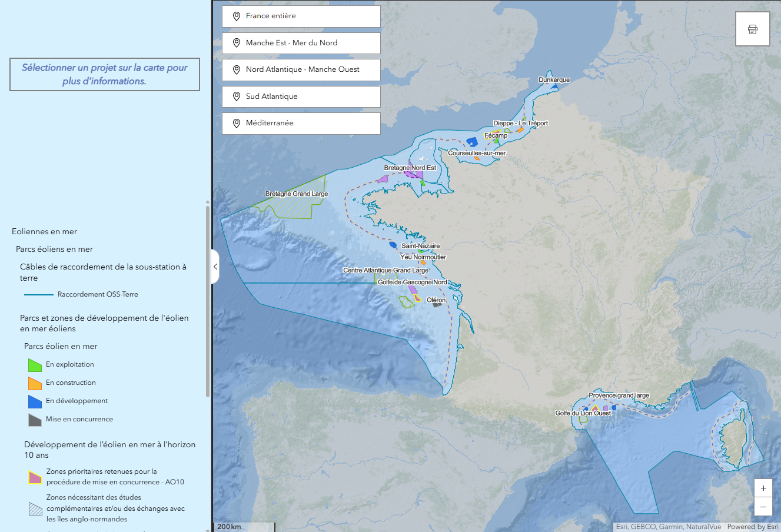The height and width of the screenshot is (532, 781).
Task: Open the Saint-Nazaire wind farm project
Action: point(420,246)
